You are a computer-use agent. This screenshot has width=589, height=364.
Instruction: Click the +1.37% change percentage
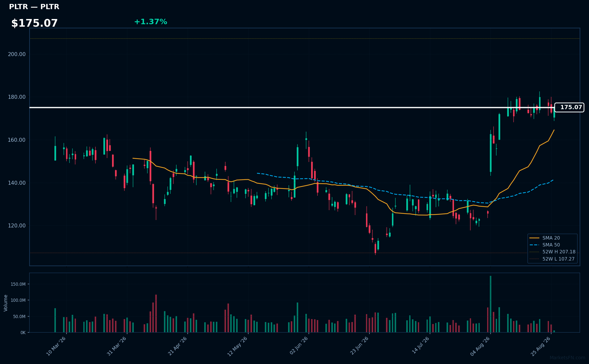pyautogui.click(x=151, y=22)
